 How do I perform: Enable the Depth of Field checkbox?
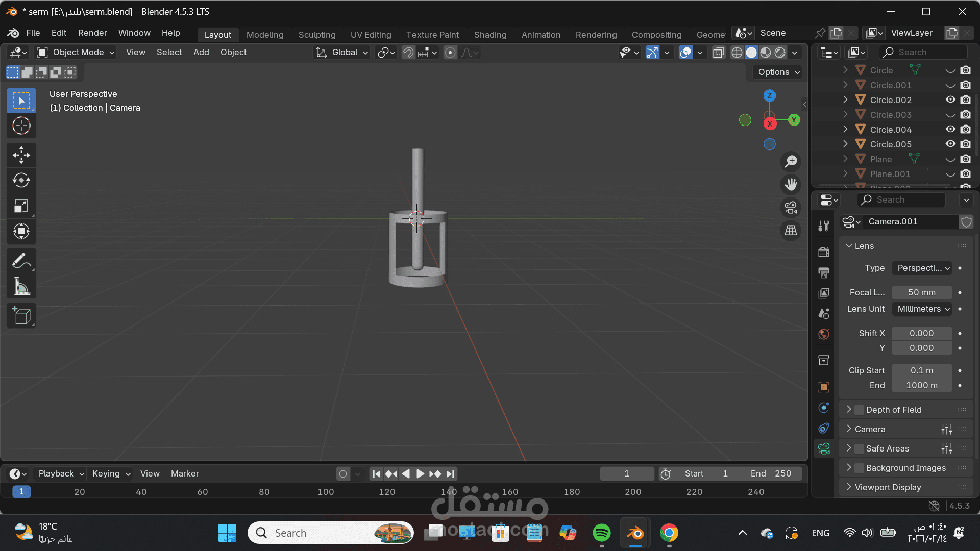[860, 410]
